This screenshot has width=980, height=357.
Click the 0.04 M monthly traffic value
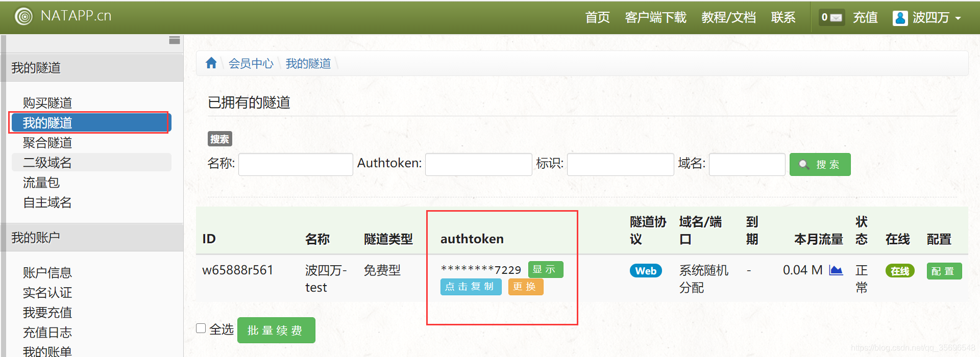pyautogui.click(x=802, y=270)
